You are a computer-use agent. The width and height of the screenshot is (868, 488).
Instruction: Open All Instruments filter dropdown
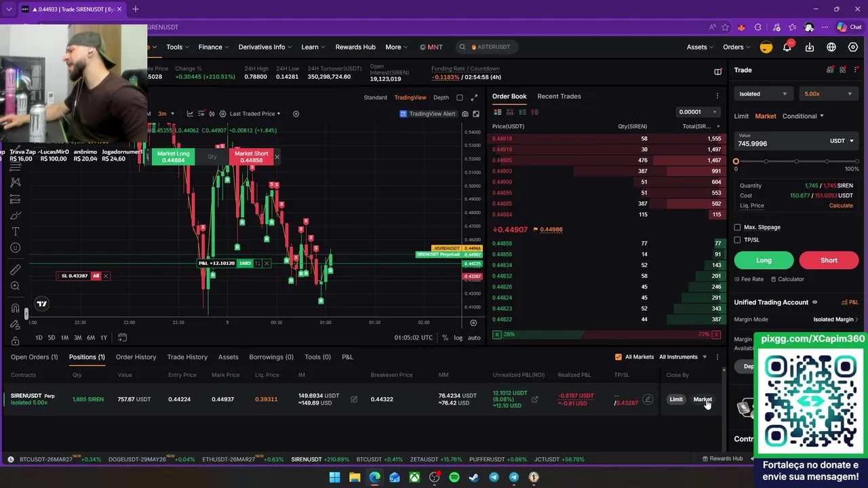[x=683, y=357]
